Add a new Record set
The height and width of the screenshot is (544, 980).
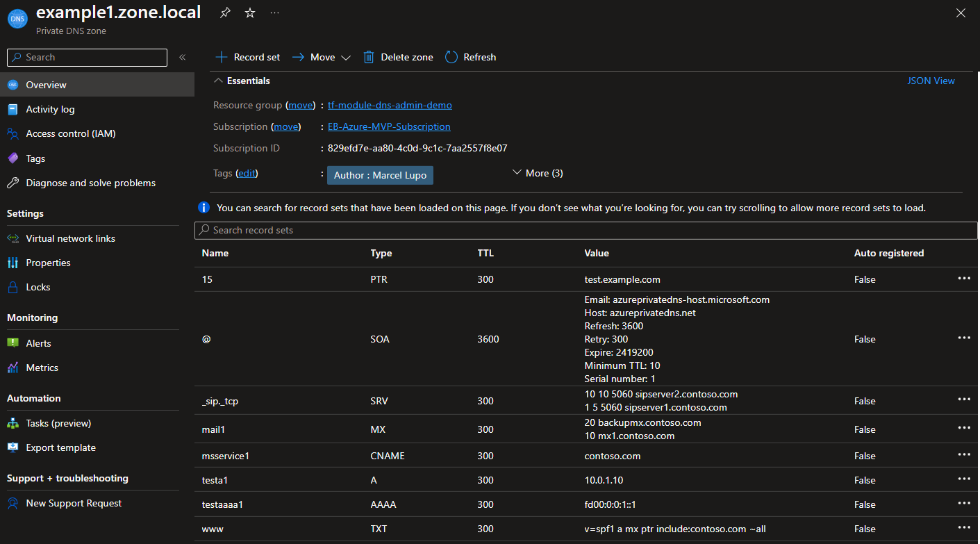[x=247, y=57]
